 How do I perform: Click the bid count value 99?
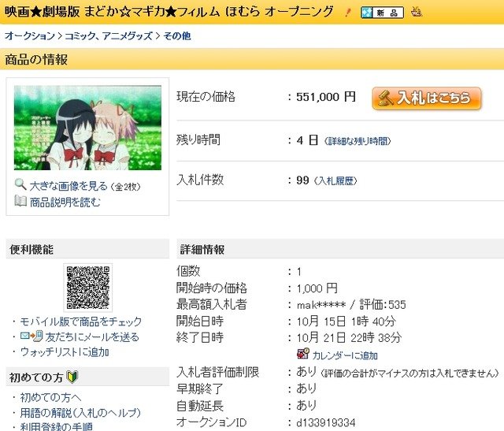point(302,180)
